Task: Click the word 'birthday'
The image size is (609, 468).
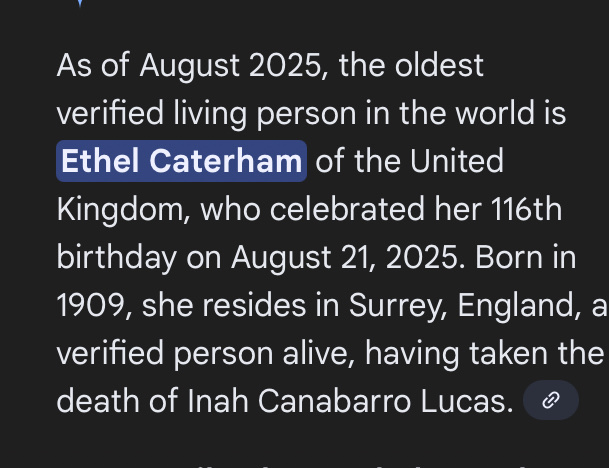Action: pos(117,257)
